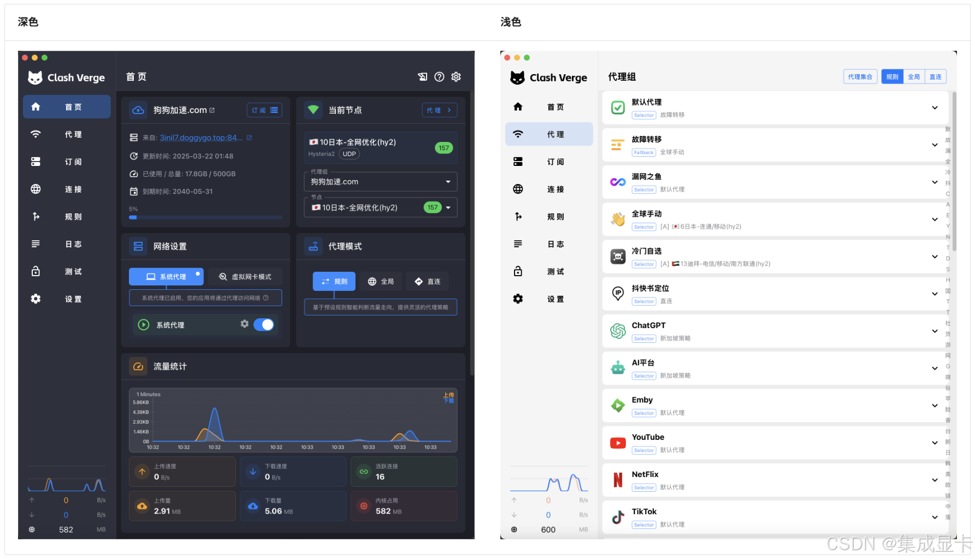The image size is (975, 560).
Task: Click the 流量统计 gauge icon
Action: click(138, 366)
